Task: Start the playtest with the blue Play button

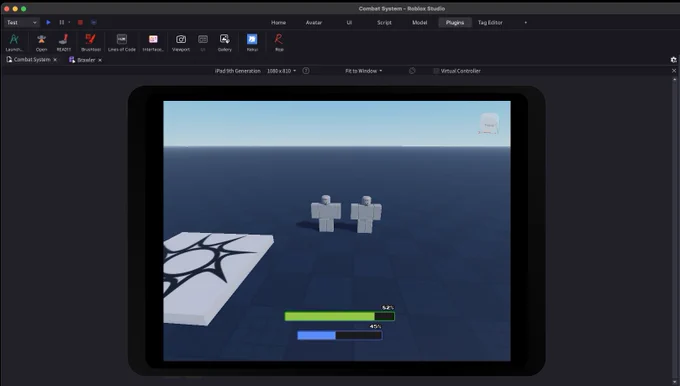Action: click(48, 22)
